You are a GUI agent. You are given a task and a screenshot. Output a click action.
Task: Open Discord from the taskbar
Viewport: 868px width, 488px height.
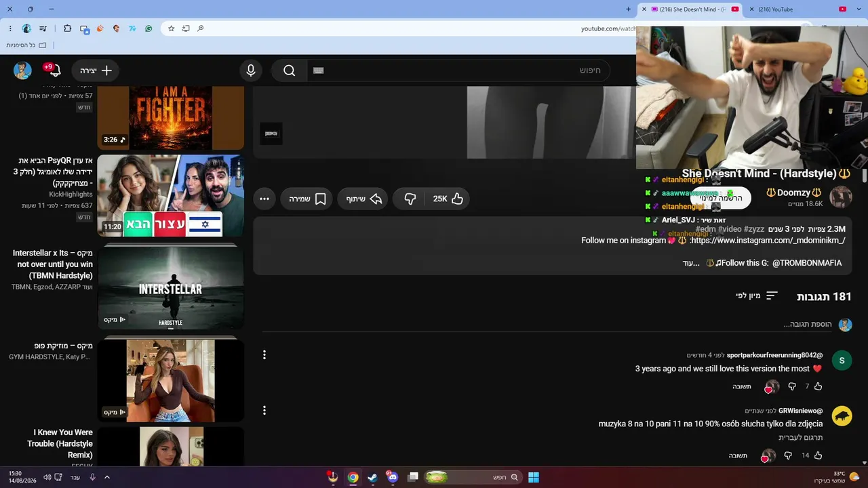[x=393, y=477]
